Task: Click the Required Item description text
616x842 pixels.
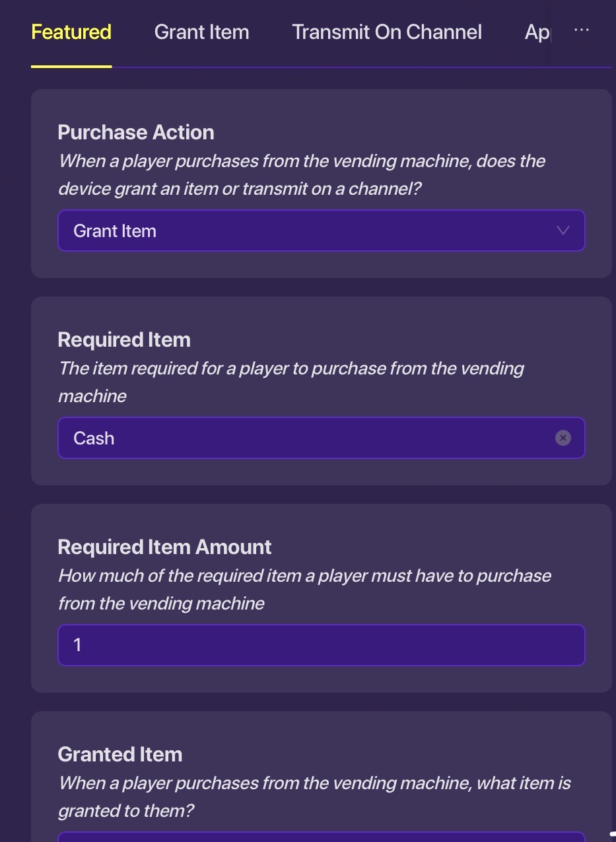Action: pos(291,382)
